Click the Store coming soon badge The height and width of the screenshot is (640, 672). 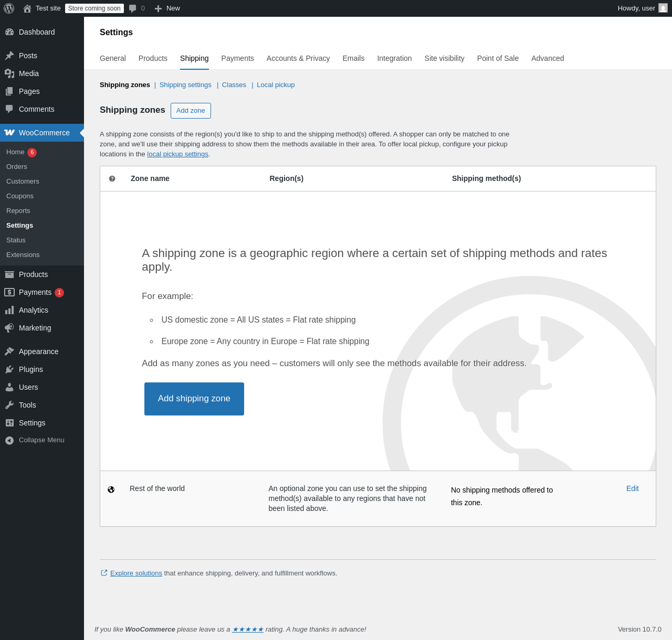pyautogui.click(x=94, y=8)
